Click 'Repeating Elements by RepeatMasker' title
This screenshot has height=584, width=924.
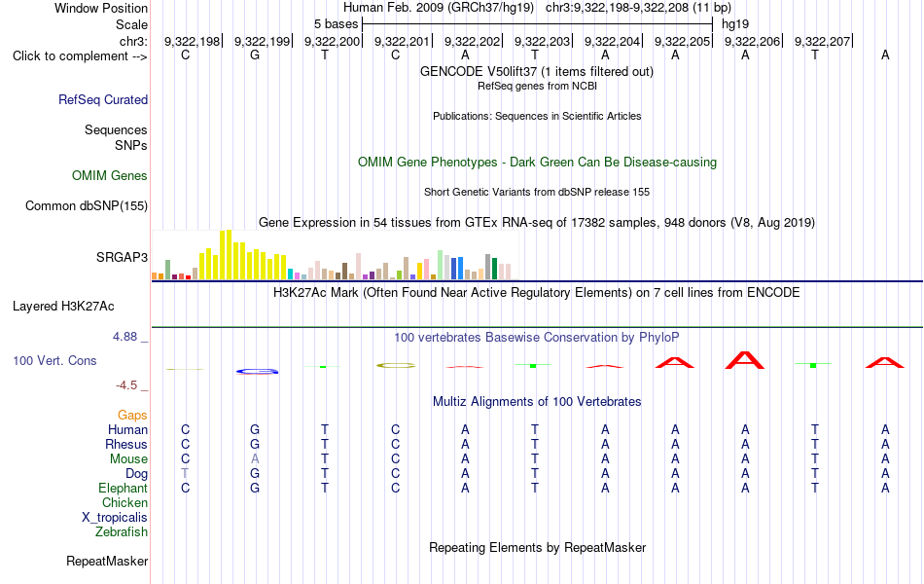click(538, 547)
